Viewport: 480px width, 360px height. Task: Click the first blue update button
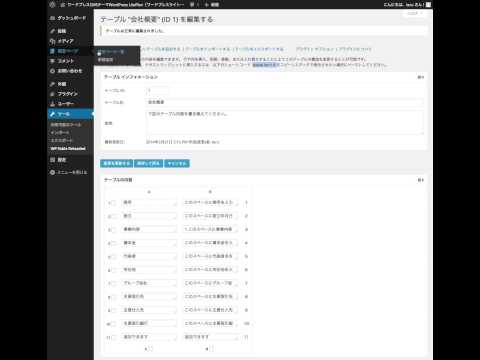116,163
